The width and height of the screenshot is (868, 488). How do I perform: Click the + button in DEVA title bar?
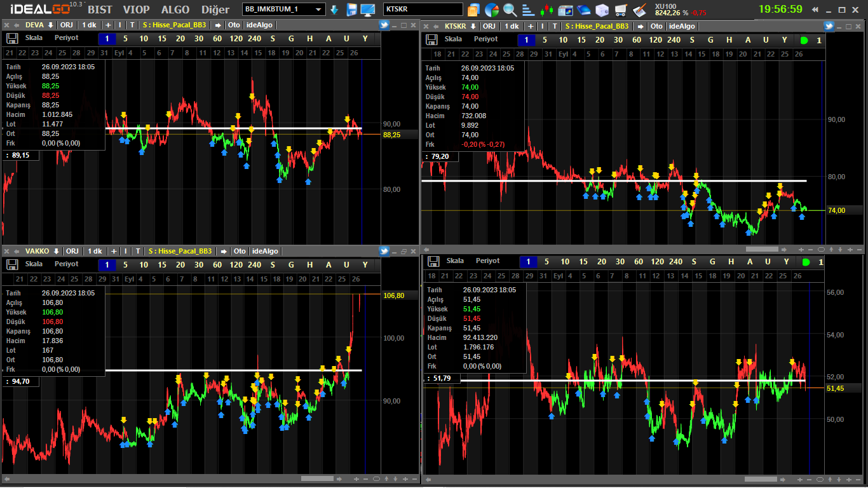(108, 25)
